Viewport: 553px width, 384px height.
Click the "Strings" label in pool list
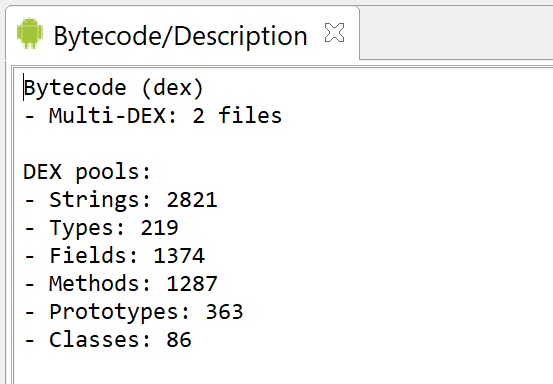pos(94,201)
